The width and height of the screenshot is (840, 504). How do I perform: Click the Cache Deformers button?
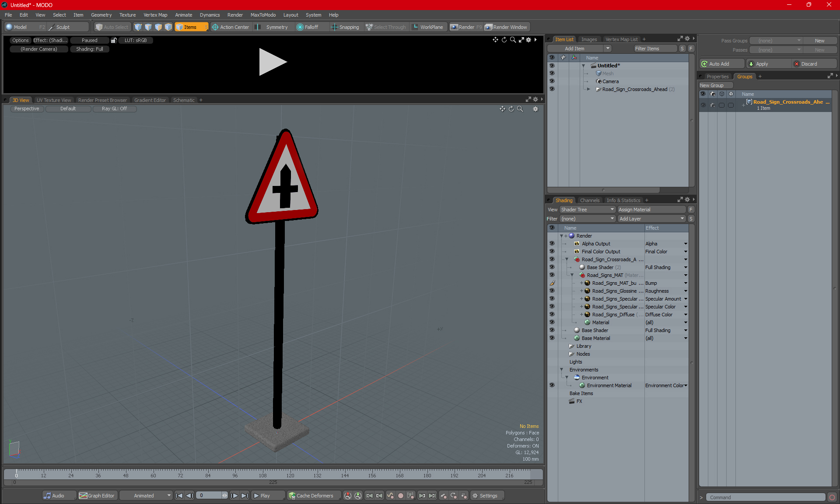[x=311, y=496]
